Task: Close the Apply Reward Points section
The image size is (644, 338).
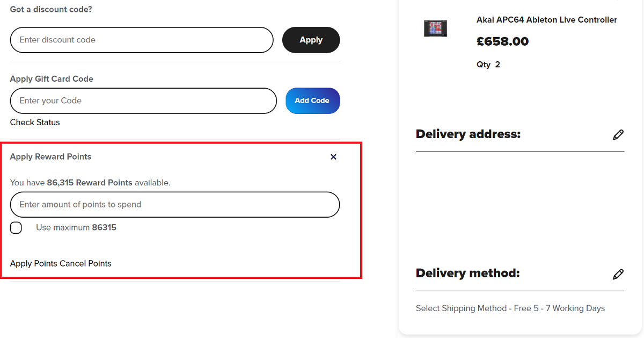Action: tap(333, 157)
